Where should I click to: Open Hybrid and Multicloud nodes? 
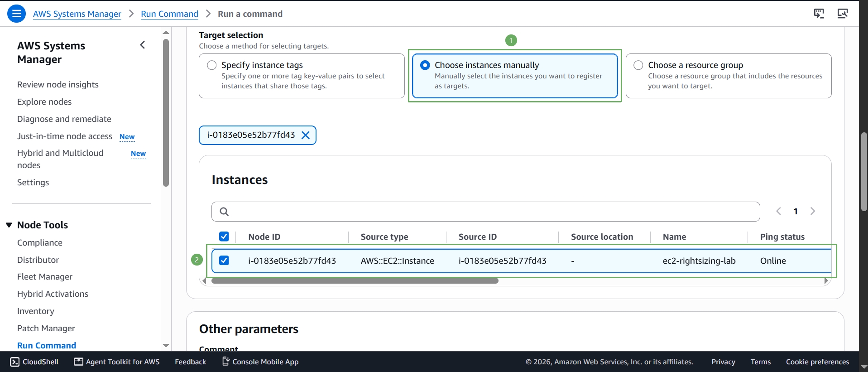click(x=60, y=159)
